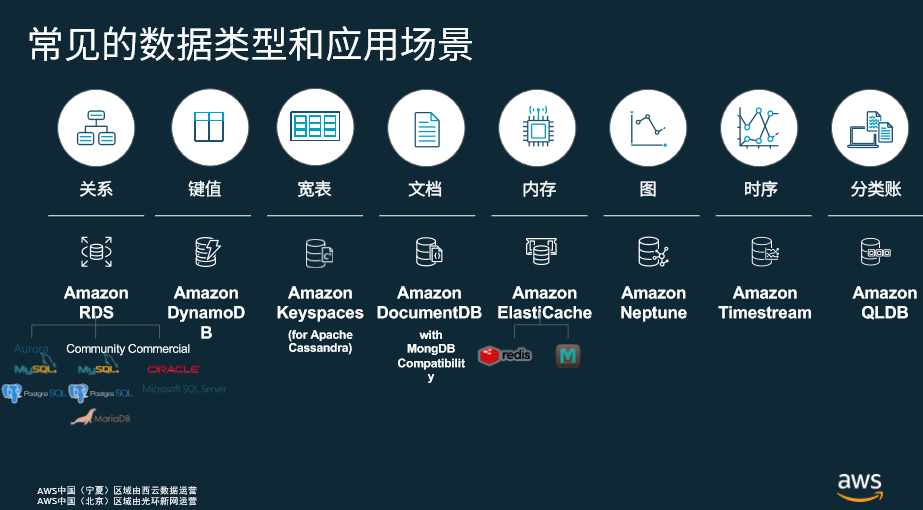Click the Amazon Timestream database icon

coord(765,251)
